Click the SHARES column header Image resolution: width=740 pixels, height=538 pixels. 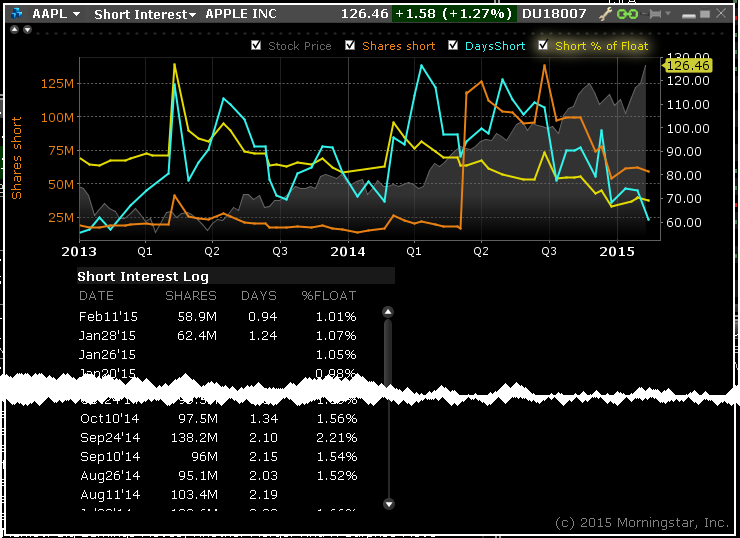coord(191,296)
